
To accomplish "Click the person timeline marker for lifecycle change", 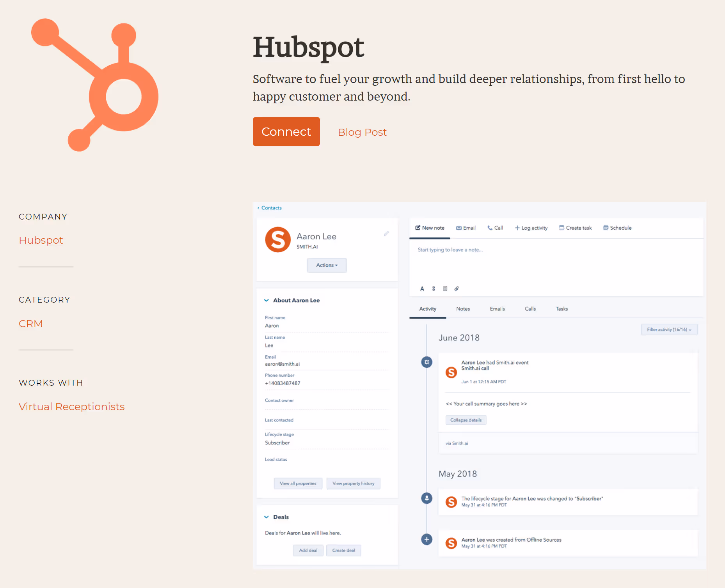I will pos(427,498).
